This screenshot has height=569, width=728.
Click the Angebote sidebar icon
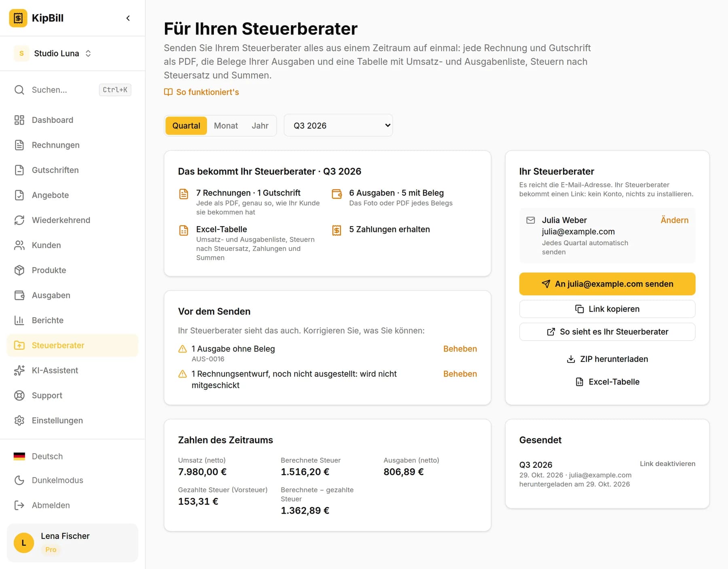click(x=19, y=195)
